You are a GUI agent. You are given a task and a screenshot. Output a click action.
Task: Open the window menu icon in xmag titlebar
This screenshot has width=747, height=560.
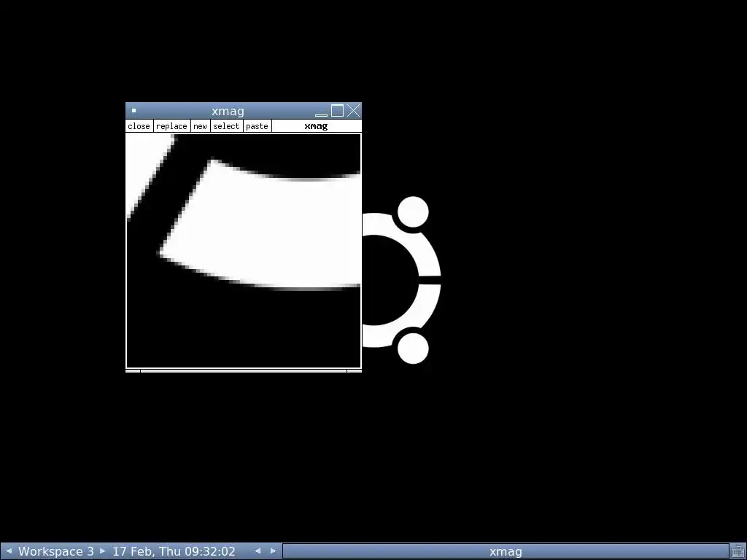tap(134, 111)
